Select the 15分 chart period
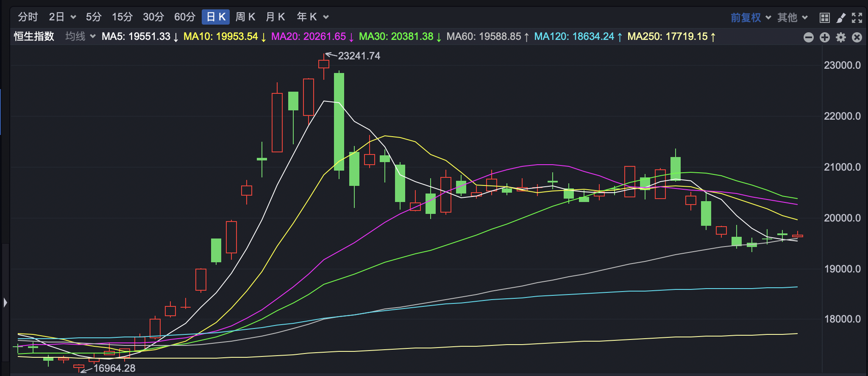 point(122,17)
